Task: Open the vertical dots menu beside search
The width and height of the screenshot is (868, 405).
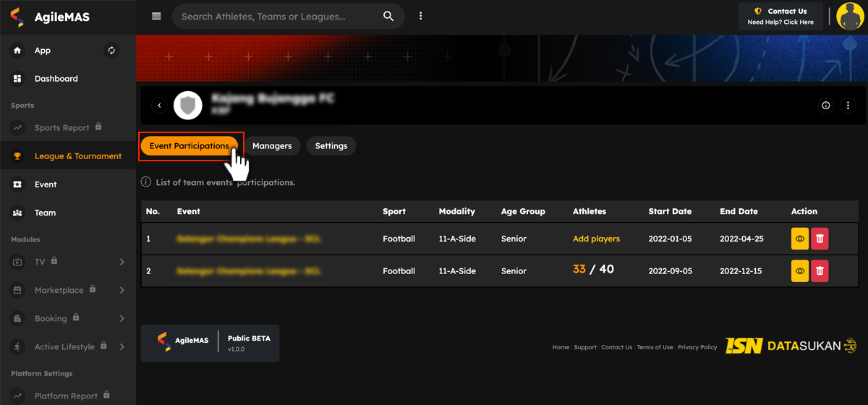Action: tap(420, 16)
